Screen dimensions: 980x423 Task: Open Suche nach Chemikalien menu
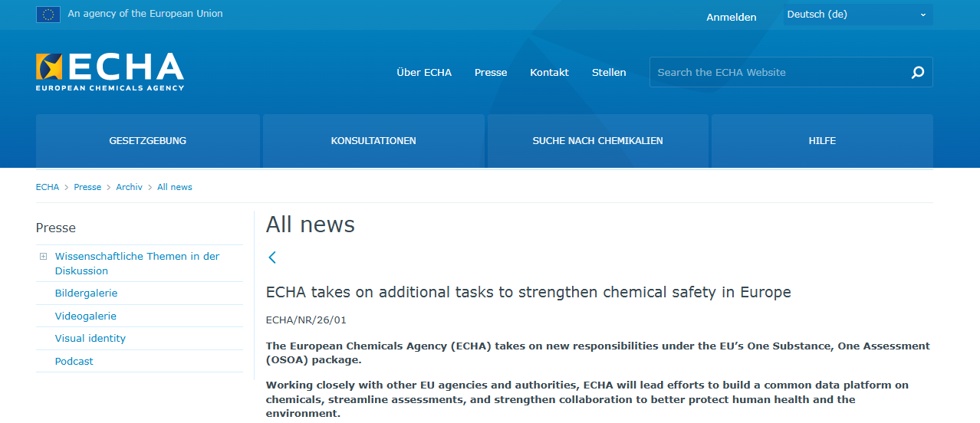(x=597, y=141)
